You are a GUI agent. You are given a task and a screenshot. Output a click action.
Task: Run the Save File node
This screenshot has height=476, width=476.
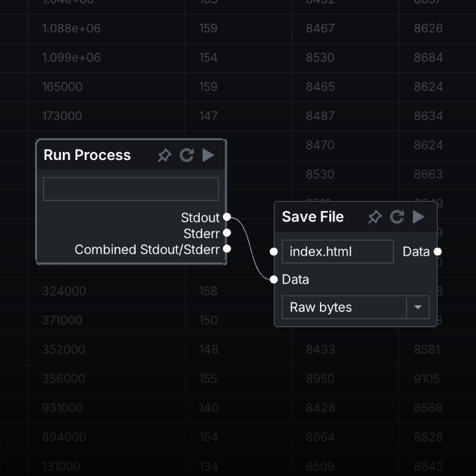418,217
